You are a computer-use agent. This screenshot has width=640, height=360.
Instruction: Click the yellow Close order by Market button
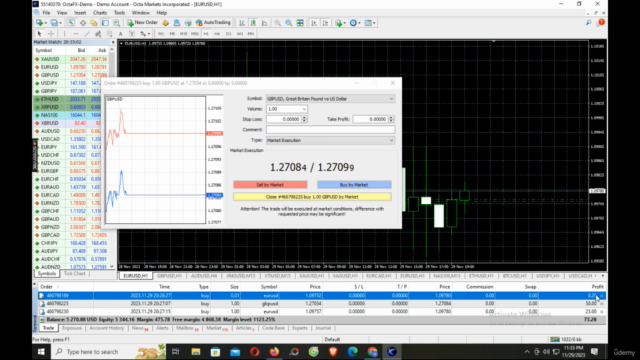tap(312, 197)
